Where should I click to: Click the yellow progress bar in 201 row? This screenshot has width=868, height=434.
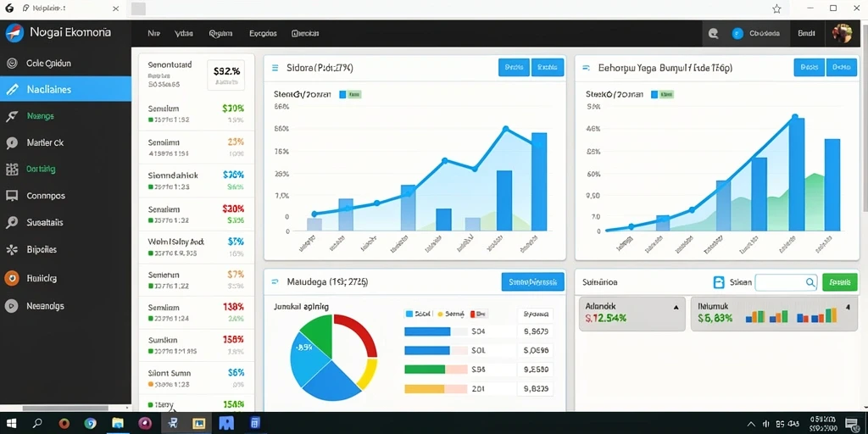pyautogui.click(x=425, y=388)
